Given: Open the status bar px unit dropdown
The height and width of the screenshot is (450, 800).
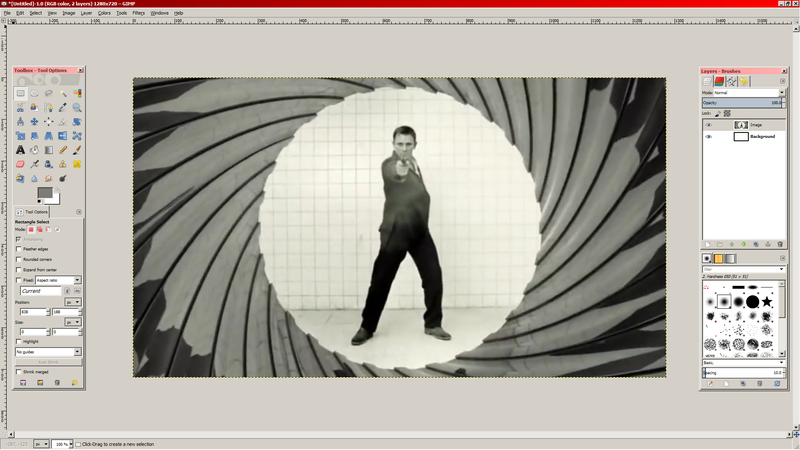Looking at the screenshot, I should [41, 444].
